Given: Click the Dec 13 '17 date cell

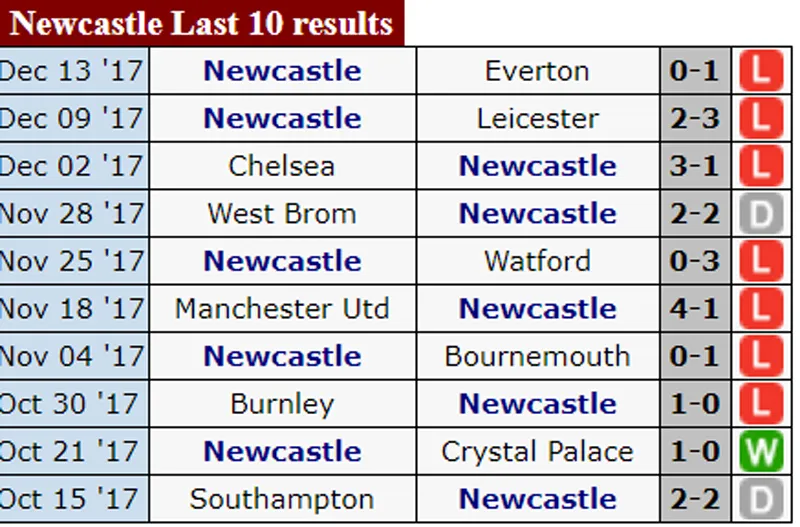Looking at the screenshot, I should coord(72,71).
